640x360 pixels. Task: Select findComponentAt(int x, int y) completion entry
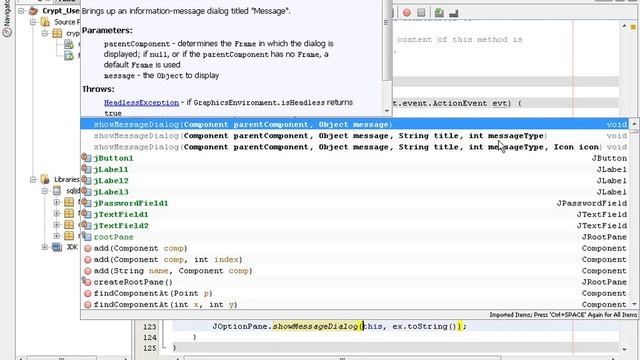pos(354,304)
